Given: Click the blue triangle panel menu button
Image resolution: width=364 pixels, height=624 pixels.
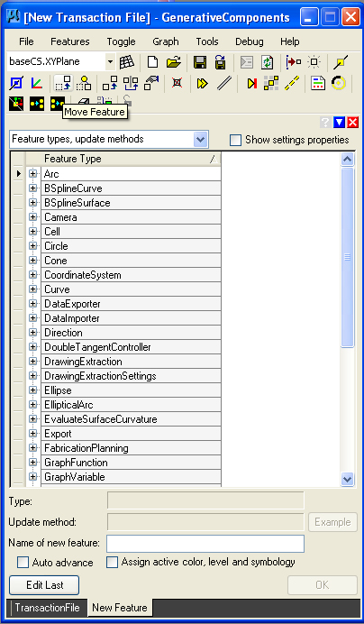Looking at the screenshot, I should click(339, 122).
